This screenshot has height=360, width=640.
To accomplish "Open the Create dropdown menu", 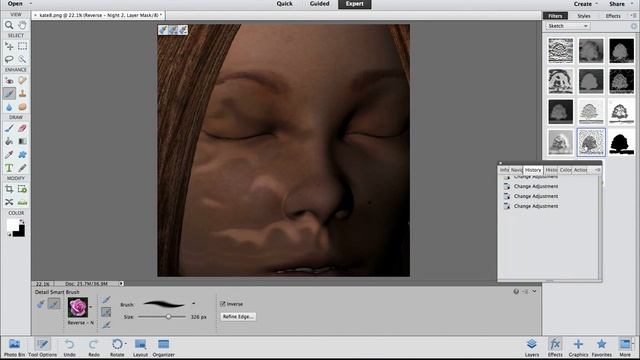I will click(x=585, y=4).
